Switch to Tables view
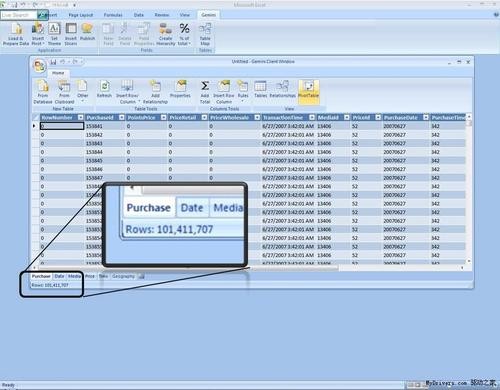Viewport: 500px width, 390px height. pos(260,89)
